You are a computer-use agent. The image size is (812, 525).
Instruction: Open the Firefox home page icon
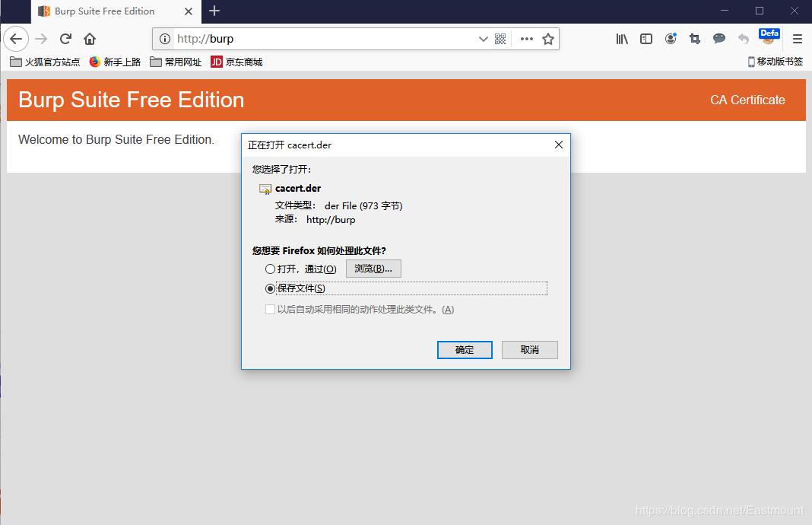90,39
